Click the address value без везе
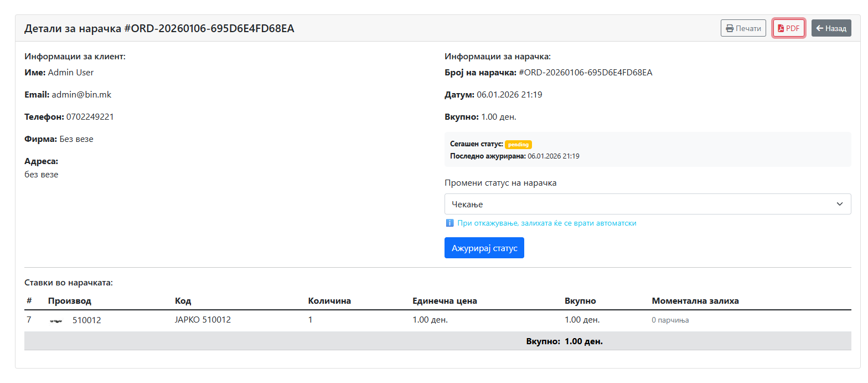Image resolution: width=868 pixels, height=383 pixels. (x=42, y=175)
